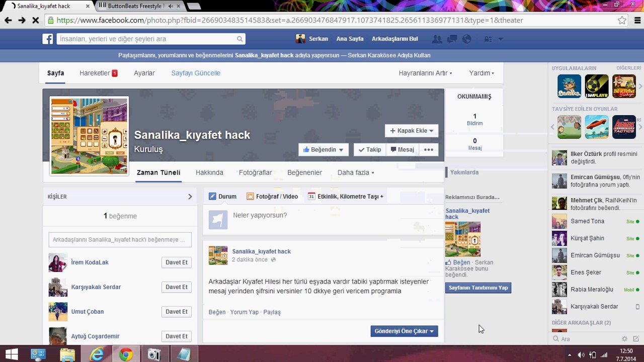Select Fotoğraf / Video composer option
This screenshot has width=644, height=362.
[x=272, y=197]
